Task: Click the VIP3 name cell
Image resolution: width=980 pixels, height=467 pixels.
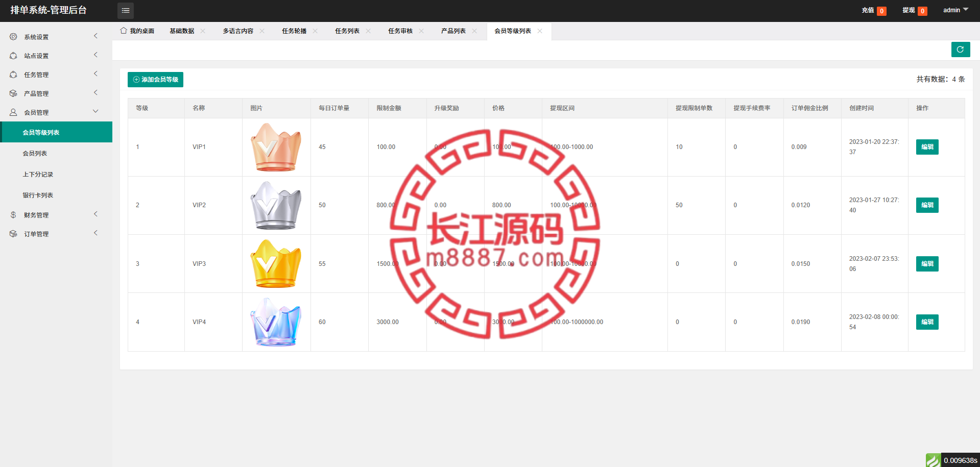Action: click(199, 264)
